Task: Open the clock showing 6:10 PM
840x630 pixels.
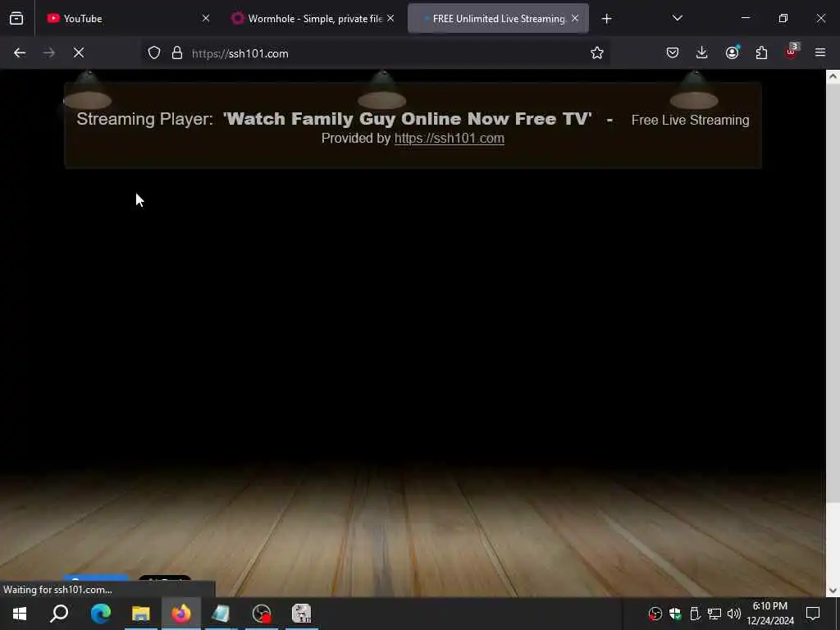Action: pyautogui.click(x=769, y=614)
